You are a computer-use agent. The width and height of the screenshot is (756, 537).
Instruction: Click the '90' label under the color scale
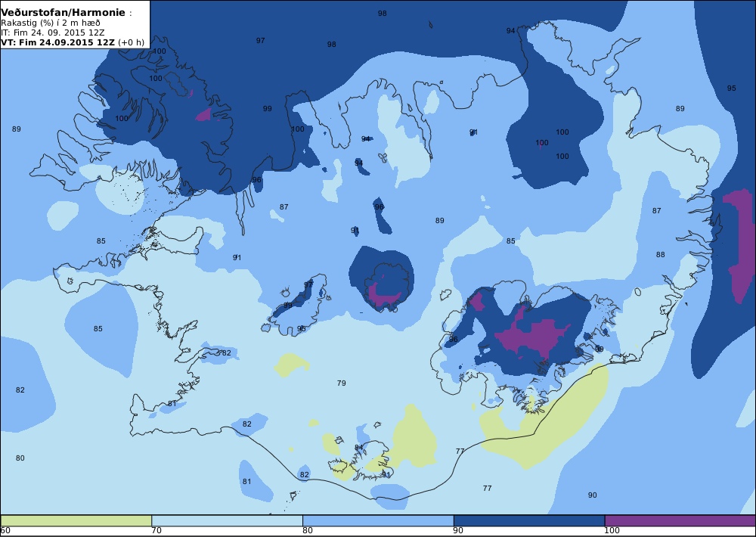coord(459,531)
